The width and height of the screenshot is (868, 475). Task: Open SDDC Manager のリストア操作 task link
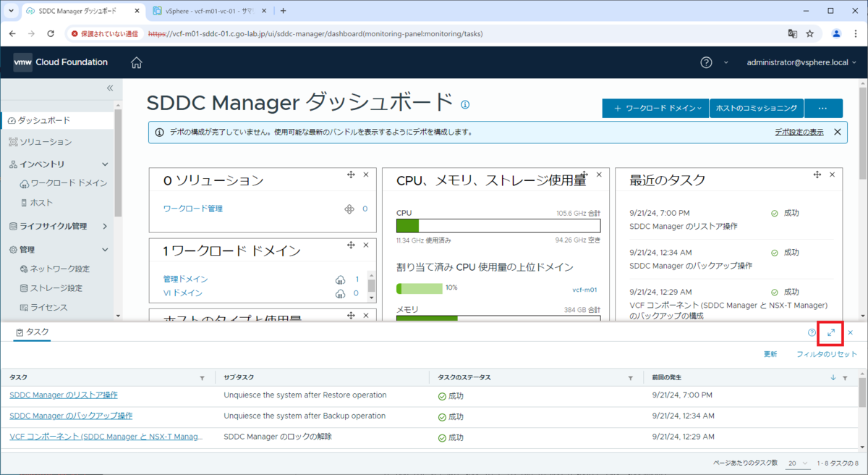(x=64, y=395)
